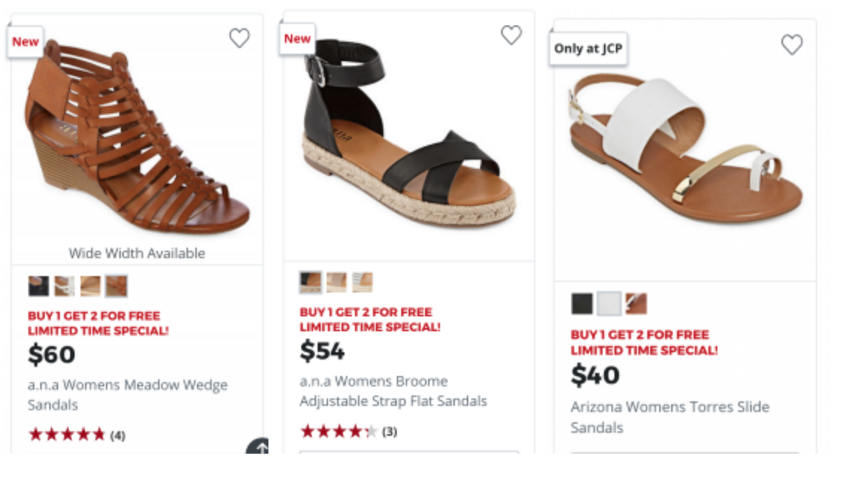Click the New badge on the wedge sandals
The width and height of the screenshot is (868, 479).
[25, 42]
